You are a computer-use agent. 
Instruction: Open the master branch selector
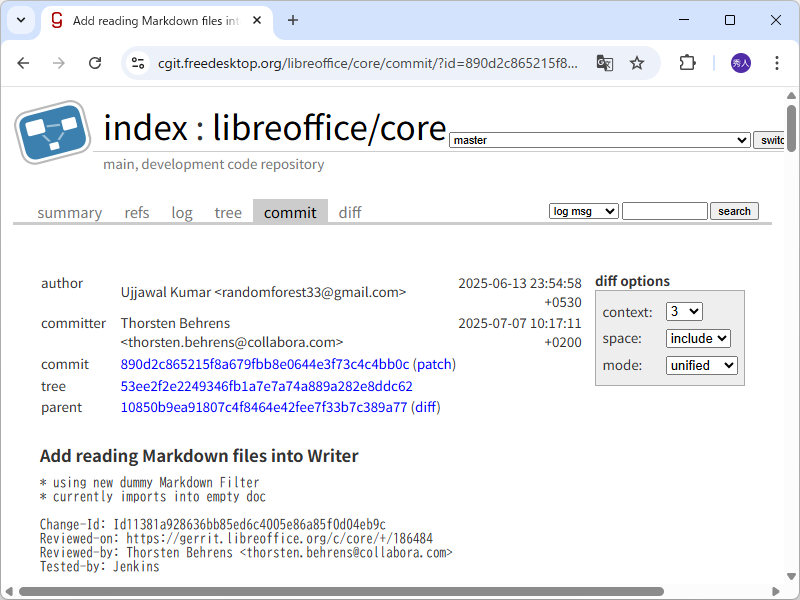pyautogui.click(x=598, y=140)
